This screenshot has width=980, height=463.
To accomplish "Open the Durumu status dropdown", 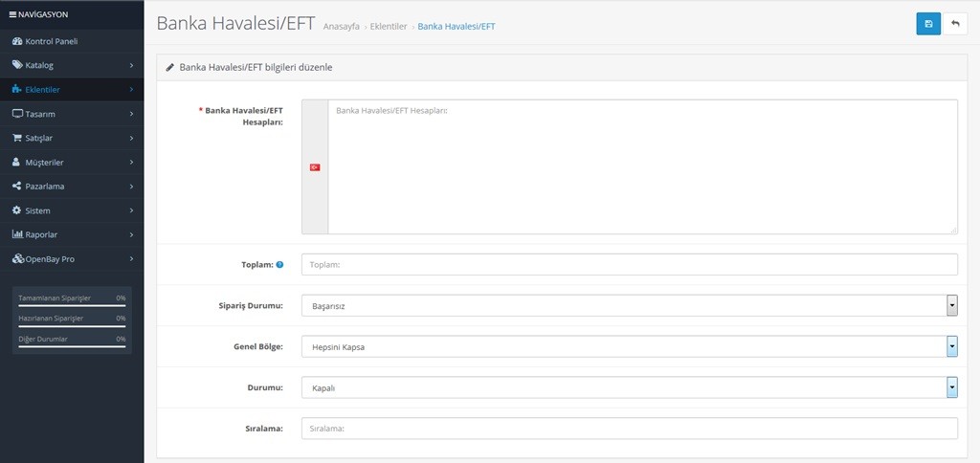I will point(628,387).
